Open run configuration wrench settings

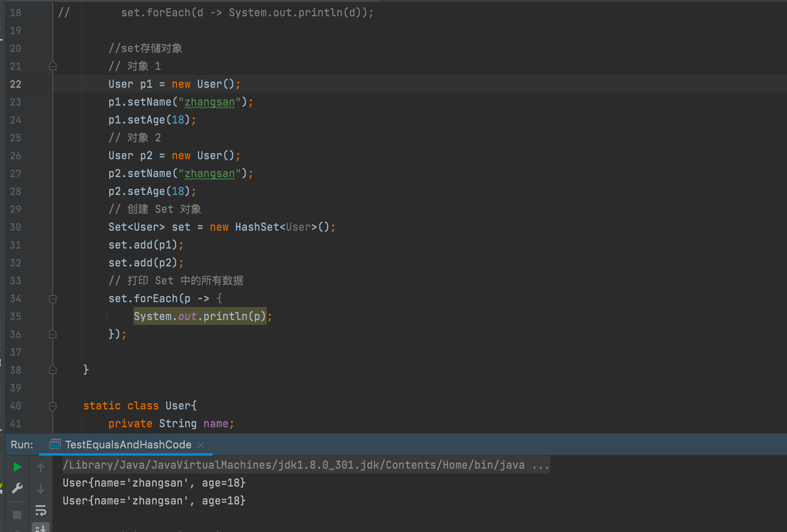point(17,488)
